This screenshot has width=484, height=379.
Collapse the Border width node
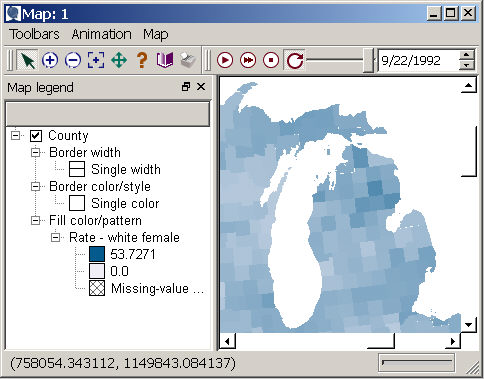click(36, 152)
